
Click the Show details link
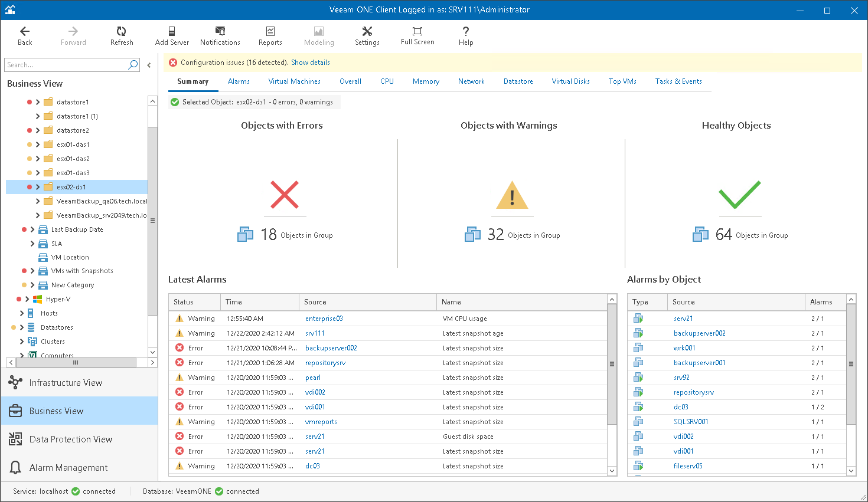point(310,63)
